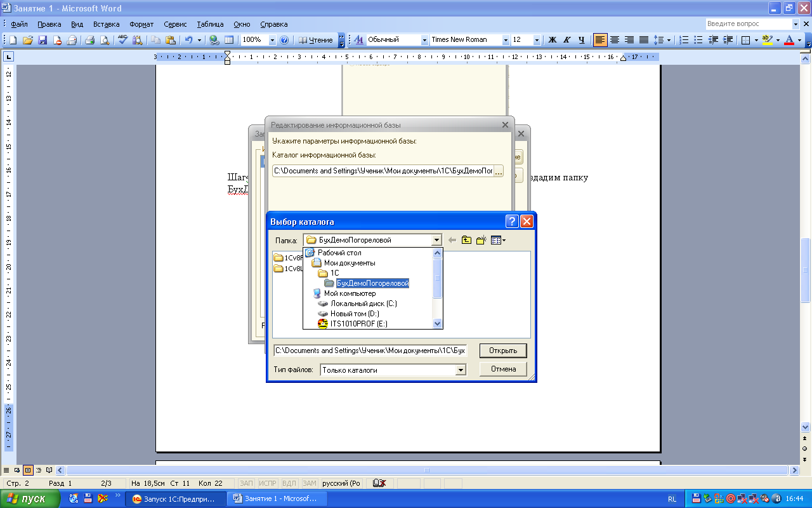This screenshot has height=508, width=812.
Task: Run the spelling and grammar check
Action: (122, 40)
